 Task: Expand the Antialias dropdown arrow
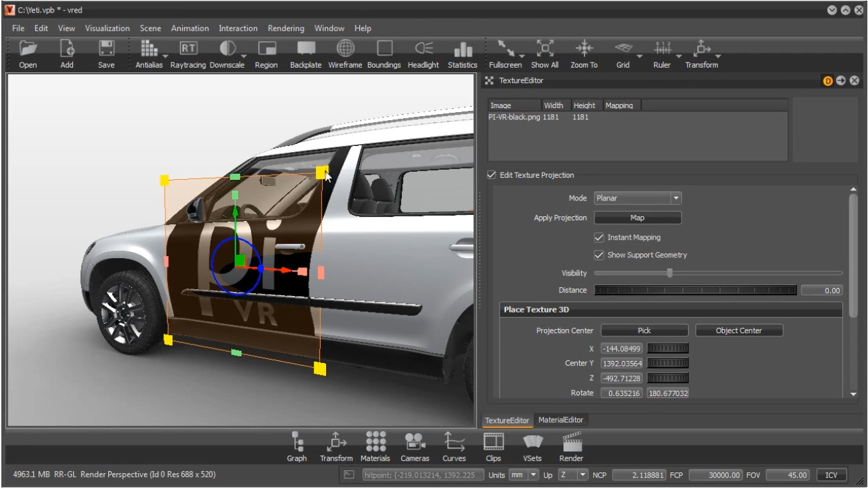click(x=165, y=56)
